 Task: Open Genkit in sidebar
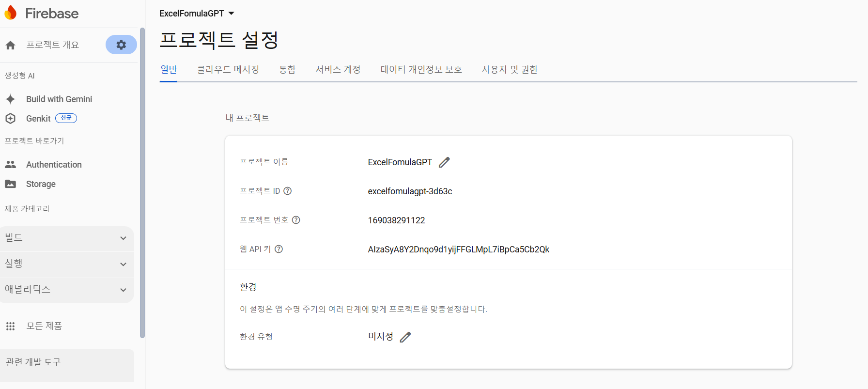pos(38,118)
